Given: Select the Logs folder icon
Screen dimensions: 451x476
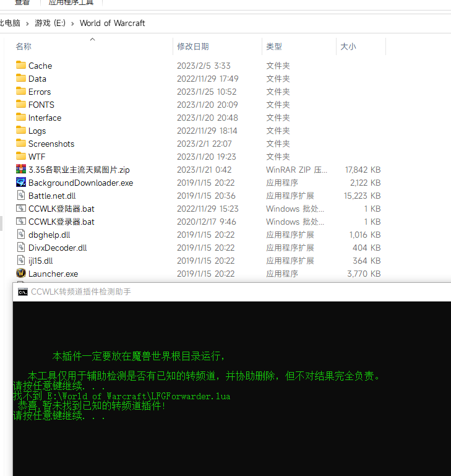Looking at the screenshot, I should click(21, 130).
